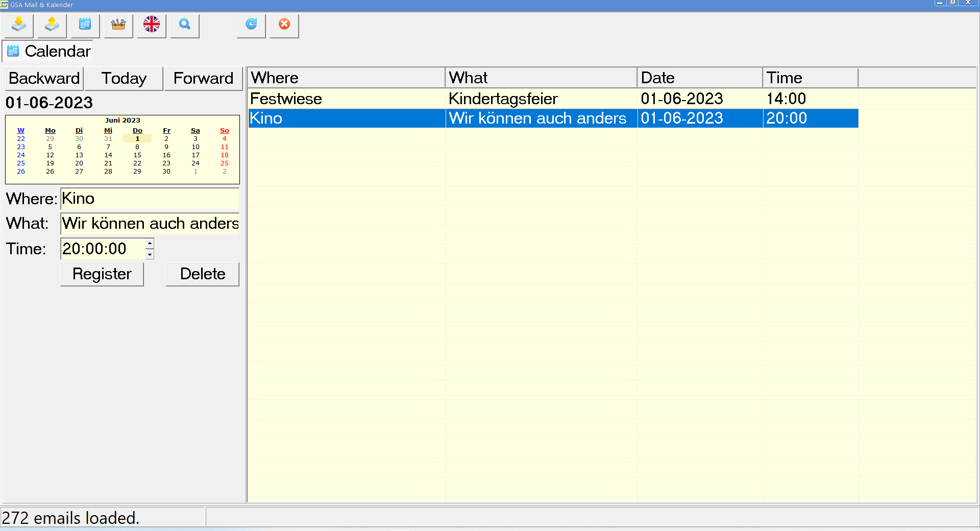Jump to Today in calendar

124,79
